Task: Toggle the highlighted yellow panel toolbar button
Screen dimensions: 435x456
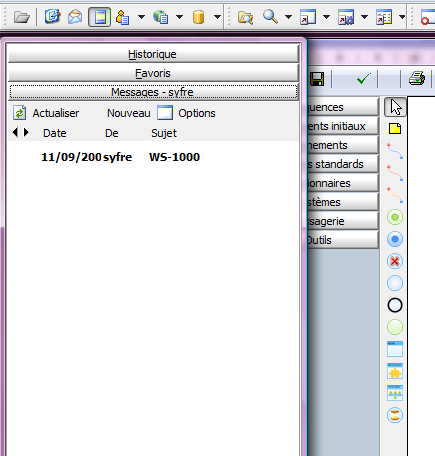Action: tap(100, 17)
